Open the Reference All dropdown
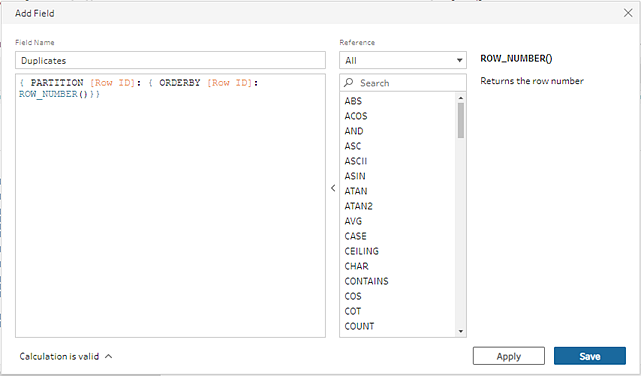The width and height of the screenshot is (641, 376). coord(403,60)
